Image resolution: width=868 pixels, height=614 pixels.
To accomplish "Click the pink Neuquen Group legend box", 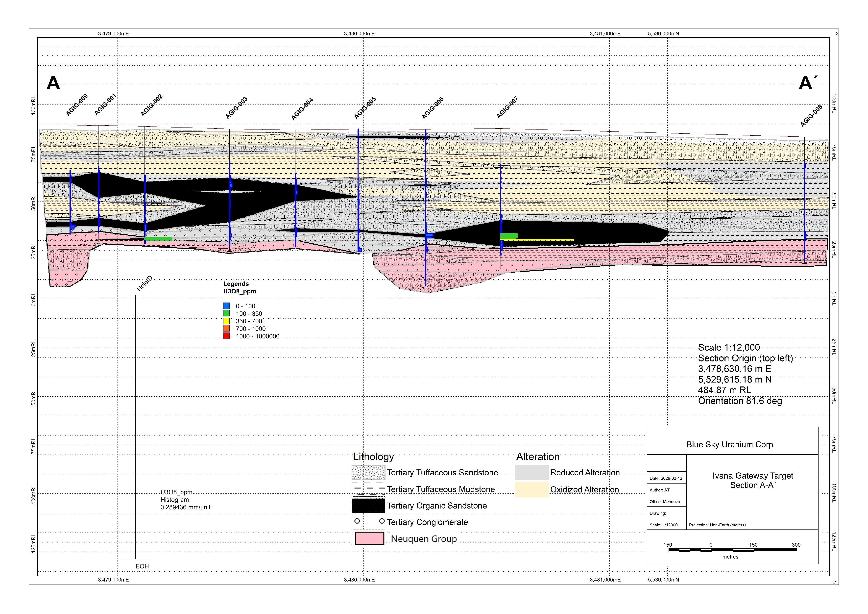I will point(369,538).
